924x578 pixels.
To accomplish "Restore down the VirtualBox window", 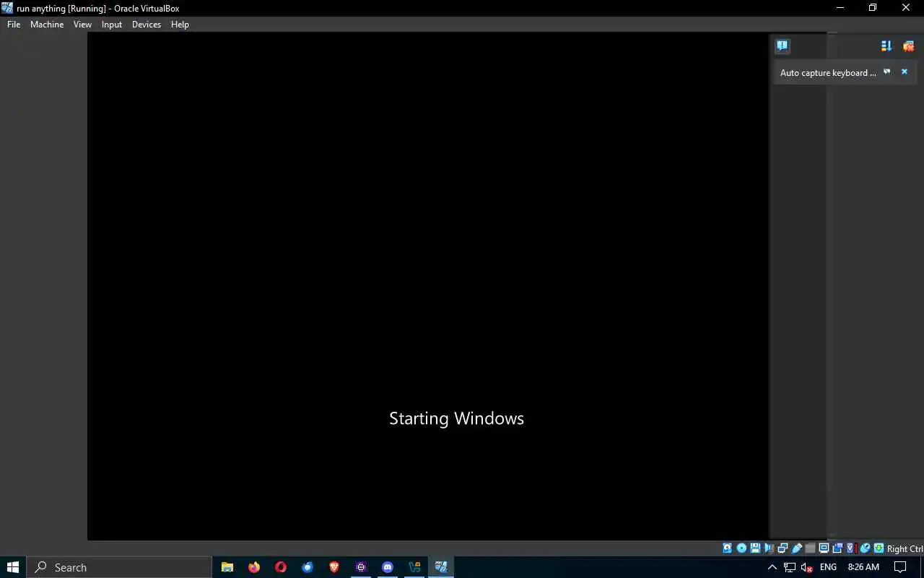I will [x=873, y=8].
